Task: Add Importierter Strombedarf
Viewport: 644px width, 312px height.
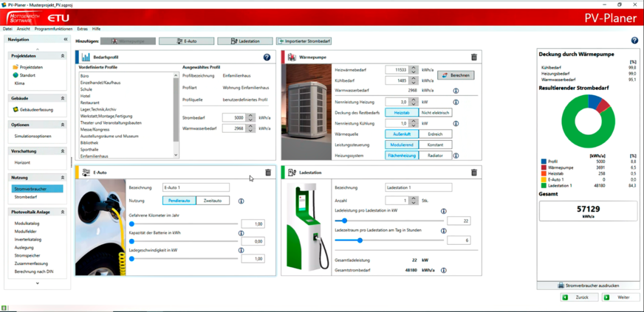Action: tap(304, 41)
